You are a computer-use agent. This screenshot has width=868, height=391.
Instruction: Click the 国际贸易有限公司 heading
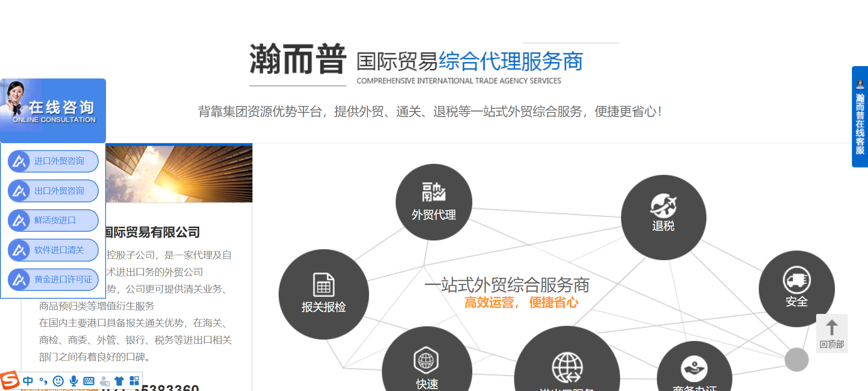[152, 232]
